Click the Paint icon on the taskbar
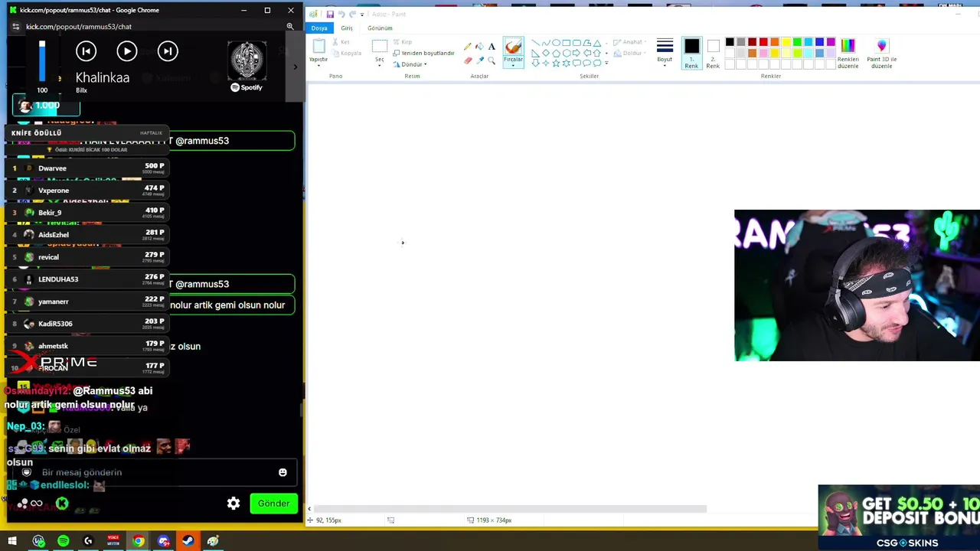 tap(213, 541)
